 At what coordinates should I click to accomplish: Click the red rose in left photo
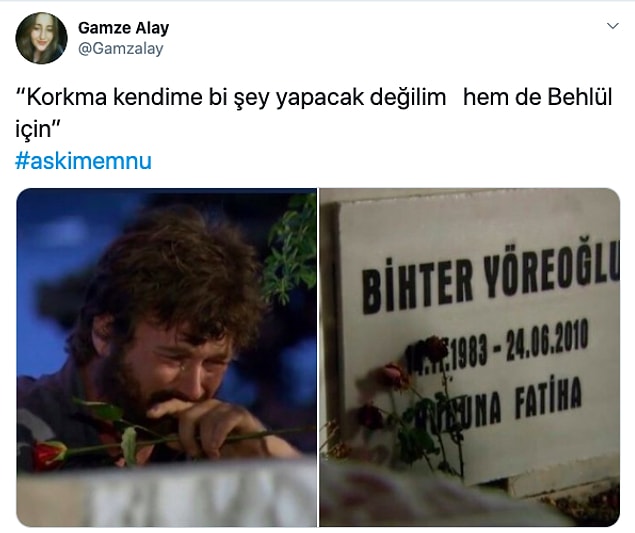[x=51, y=454]
